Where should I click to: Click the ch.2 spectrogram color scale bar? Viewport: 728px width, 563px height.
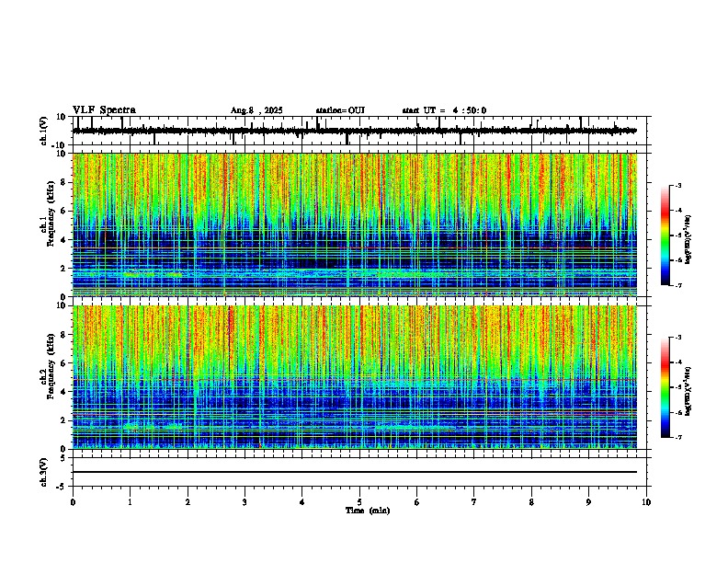665,387
